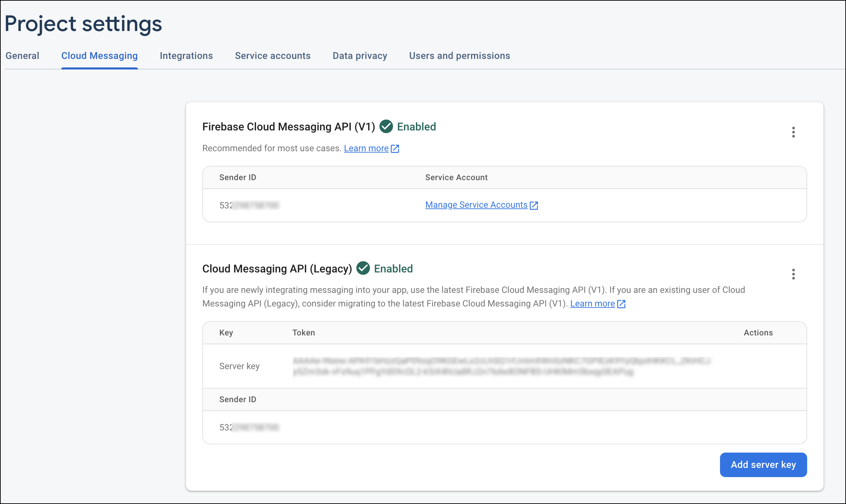Click the Sender ID value in Legacy table
This screenshot has width=846, height=504.
[x=249, y=427]
